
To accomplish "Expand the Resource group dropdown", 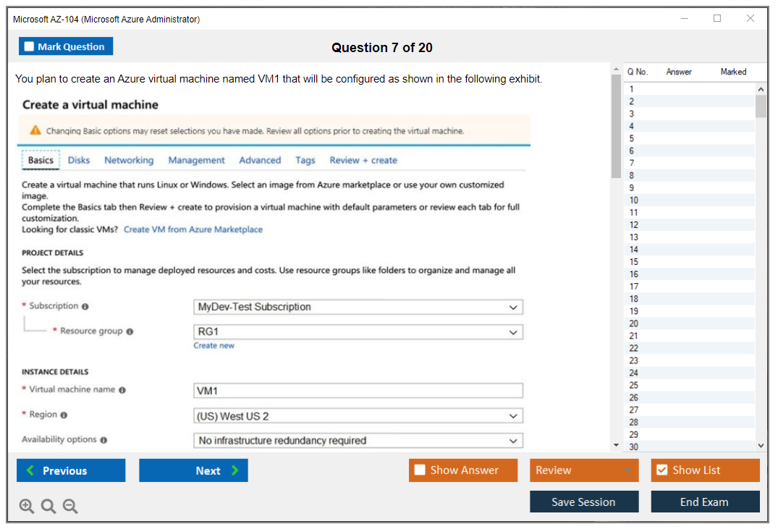I will [x=358, y=332].
